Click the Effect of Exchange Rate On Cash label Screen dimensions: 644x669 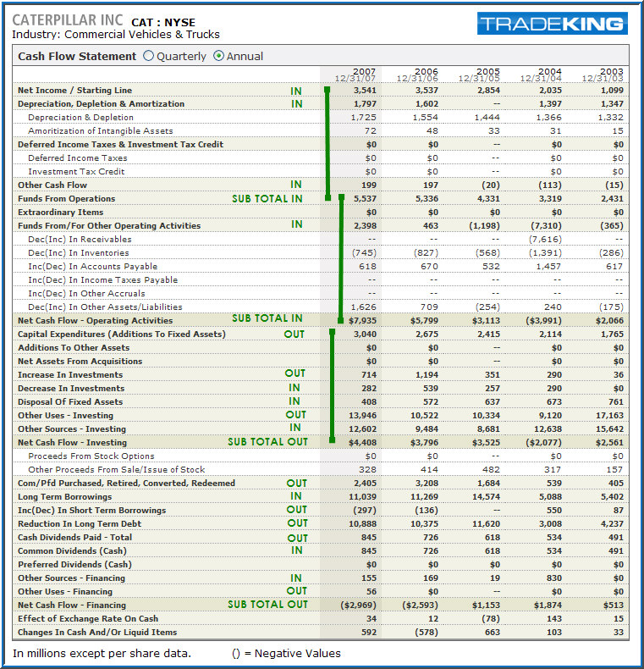88,619
